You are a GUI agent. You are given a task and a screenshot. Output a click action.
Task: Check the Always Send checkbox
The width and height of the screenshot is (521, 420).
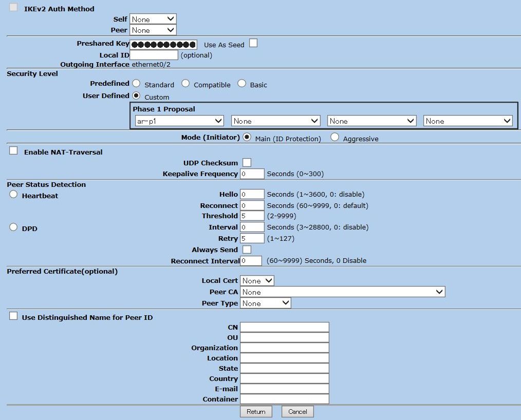(x=247, y=250)
